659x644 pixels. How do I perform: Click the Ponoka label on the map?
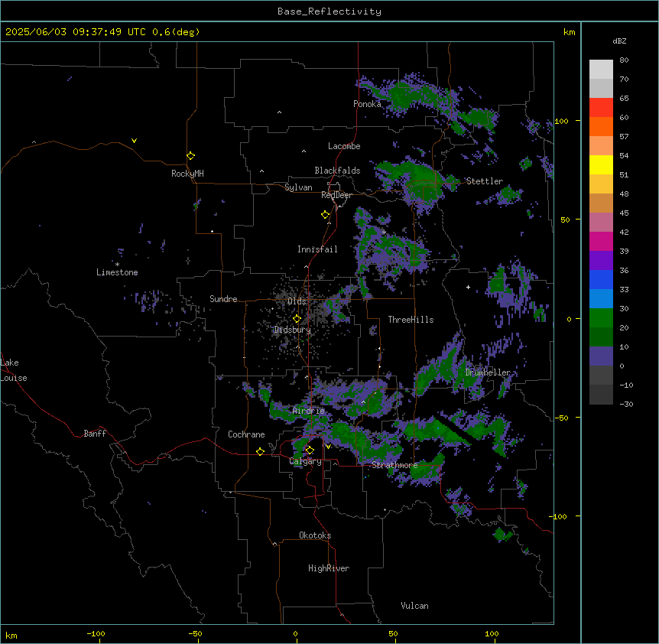(367, 104)
